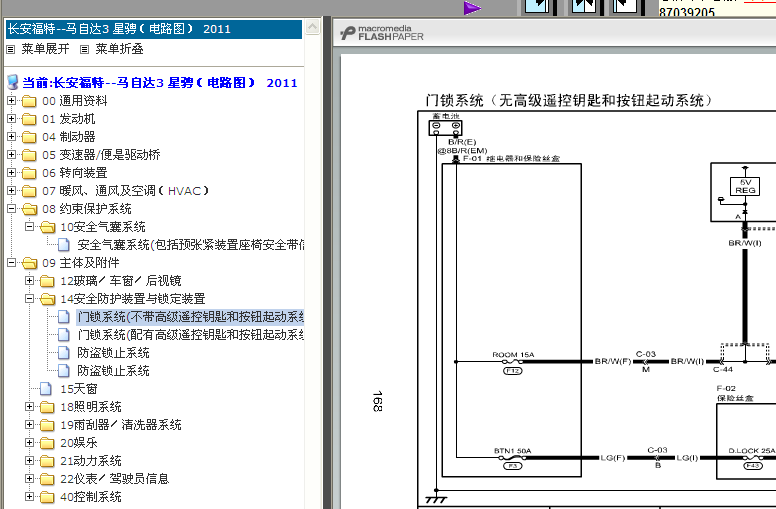
Task: Select the 06 转向装置 folder label
Action: pyautogui.click(x=75, y=173)
